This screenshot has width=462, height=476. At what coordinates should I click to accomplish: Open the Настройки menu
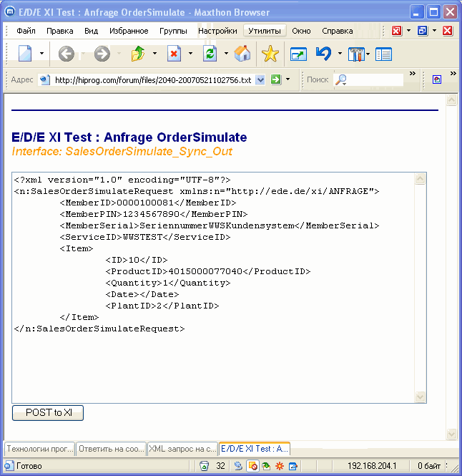click(217, 31)
